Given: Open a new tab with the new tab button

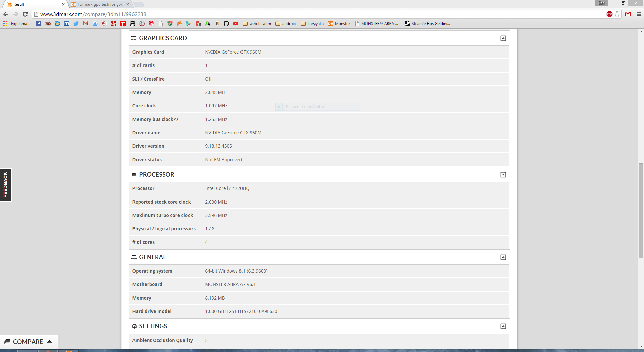Looking at the screenshot, I should click(x=139, y=4).
